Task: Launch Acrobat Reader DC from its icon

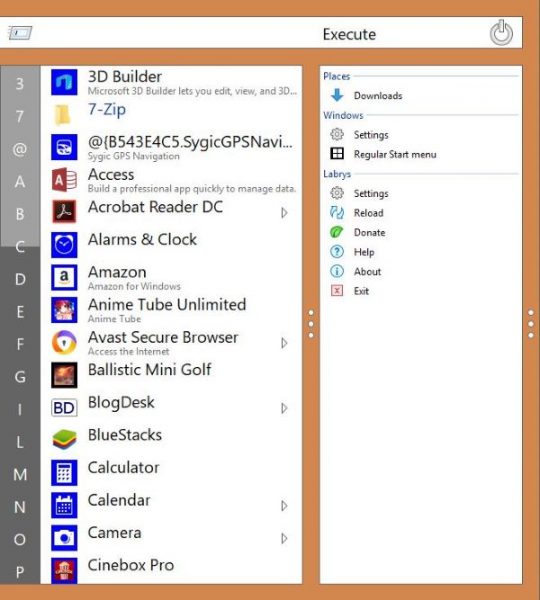Action: point(64,211)
